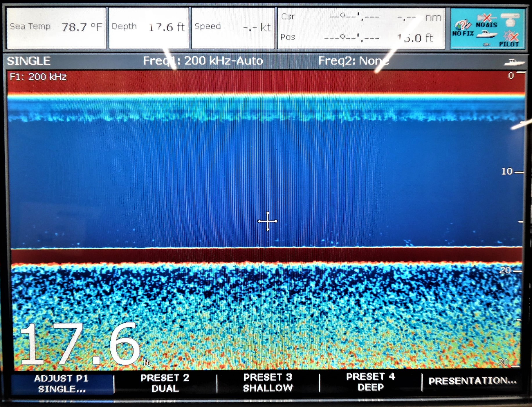The image size is (532, 407).
Task: Tap the Freq2: None label
Action: tap(354, 61)
